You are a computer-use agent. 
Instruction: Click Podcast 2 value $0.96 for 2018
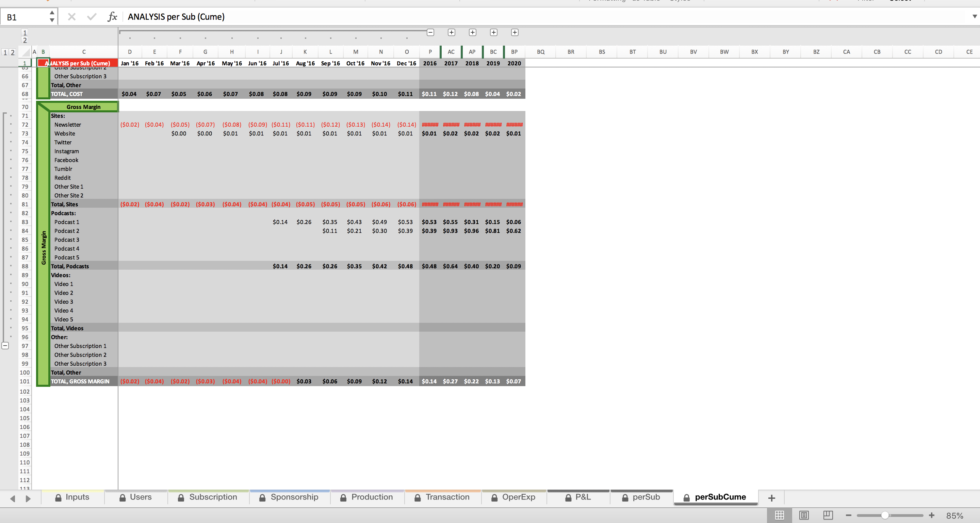[x=471, y=231]
